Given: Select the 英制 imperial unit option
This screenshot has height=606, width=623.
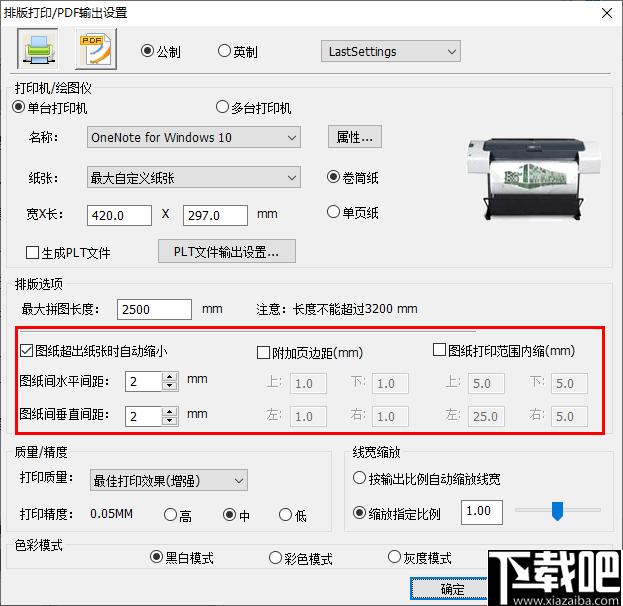Looking at the screenshot, I should tap(225, 51).
